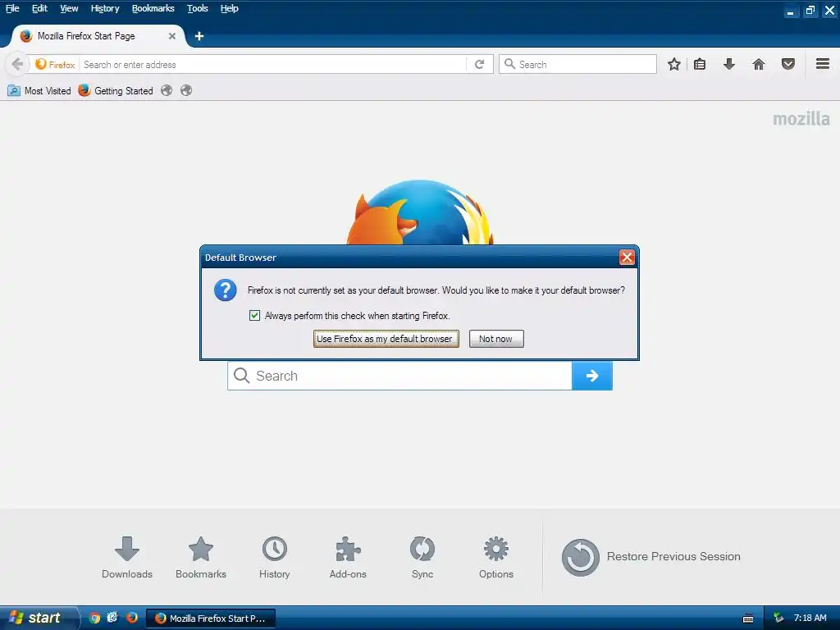The width and height of the screenshot is (840, 630).
Task: Close the Mozilla Firefox Start Page tab
Action: point(172,36)
